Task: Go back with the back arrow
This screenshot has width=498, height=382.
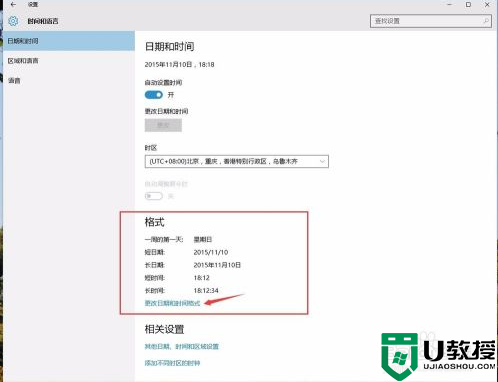Action: click(13, 5)
